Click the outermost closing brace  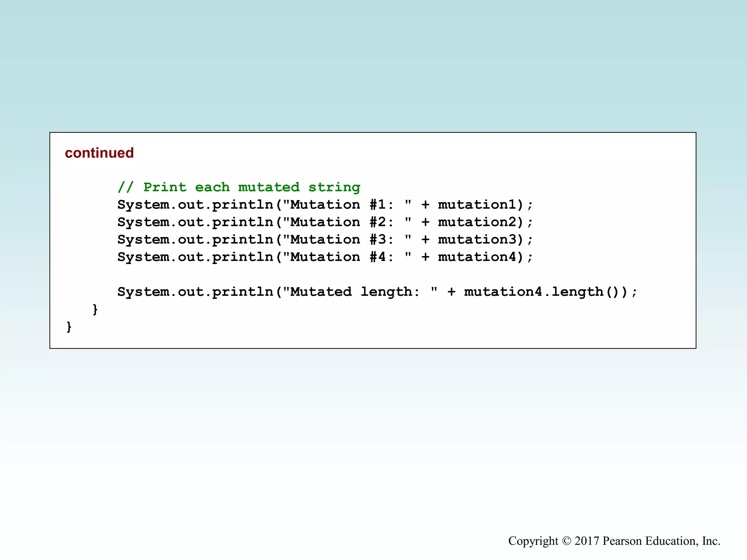click(69, 327)
